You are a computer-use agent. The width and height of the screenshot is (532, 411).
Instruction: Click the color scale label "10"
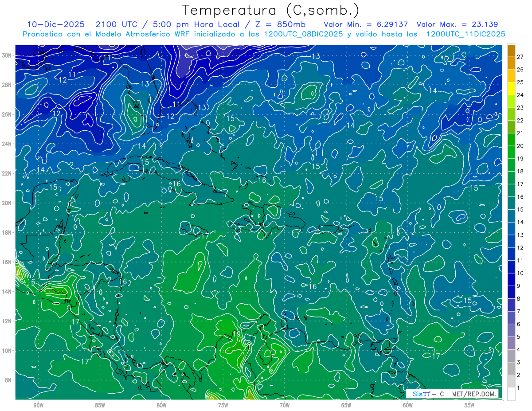pos(520,273)
